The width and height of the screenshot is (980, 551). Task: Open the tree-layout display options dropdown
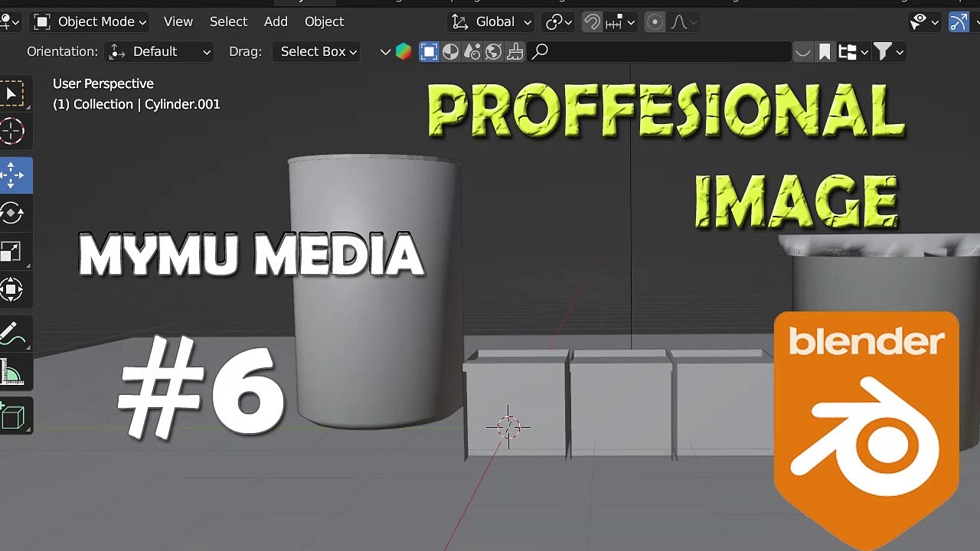(853, 51)
